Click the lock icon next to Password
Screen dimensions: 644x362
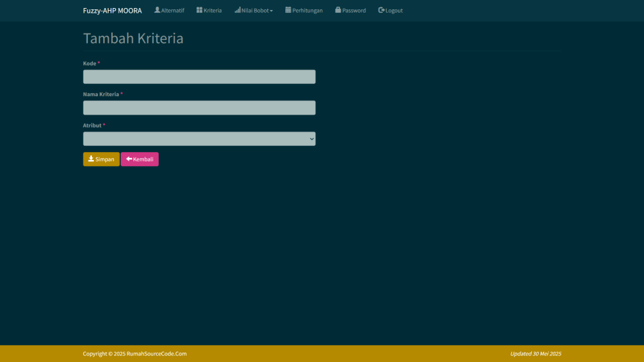point(338,10)
